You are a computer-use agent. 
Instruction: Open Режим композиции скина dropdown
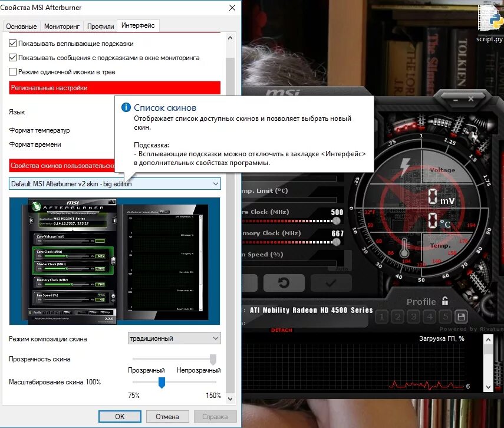(x=174, y=338)
